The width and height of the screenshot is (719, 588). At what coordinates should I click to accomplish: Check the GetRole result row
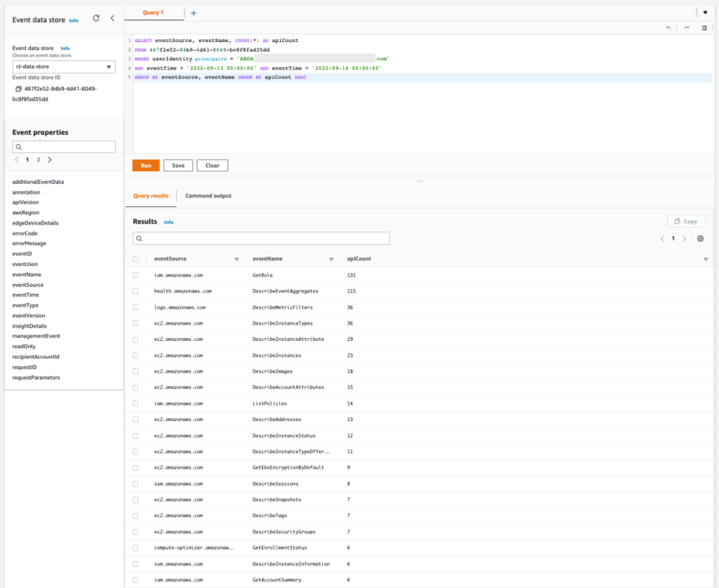click(x=136, y=276)
